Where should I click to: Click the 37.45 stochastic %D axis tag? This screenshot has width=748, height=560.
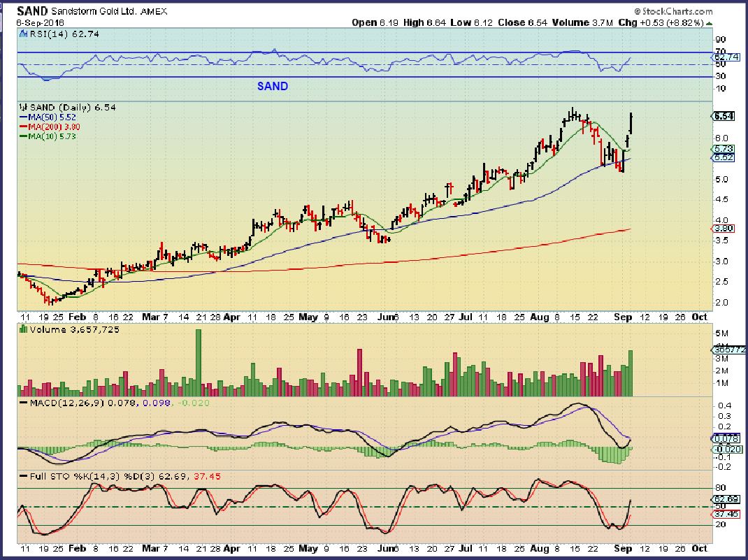tap(726, 514)
